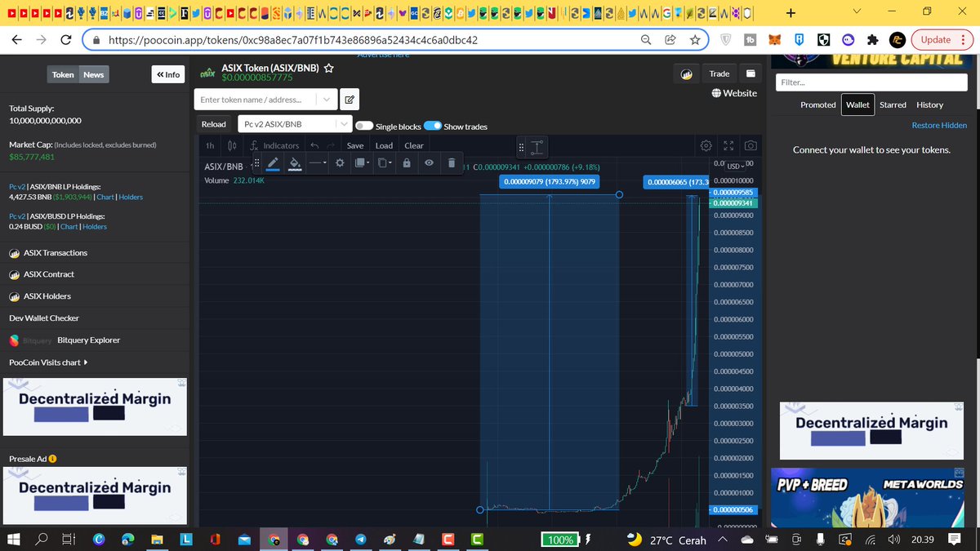Enter fullscreen chart mode
The image size is (980, 551).
[x=729, y=145]
